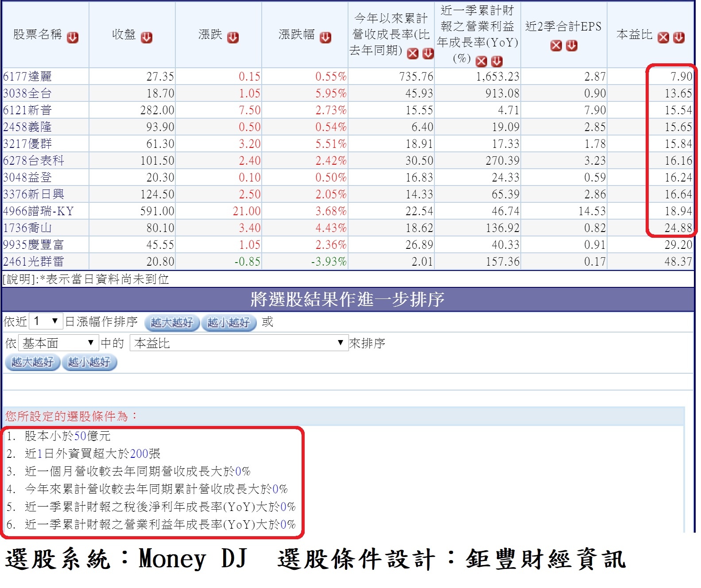This screenshot has width=701, height=588.
Task: Open stock link 1736喬山
Action: 27,228
